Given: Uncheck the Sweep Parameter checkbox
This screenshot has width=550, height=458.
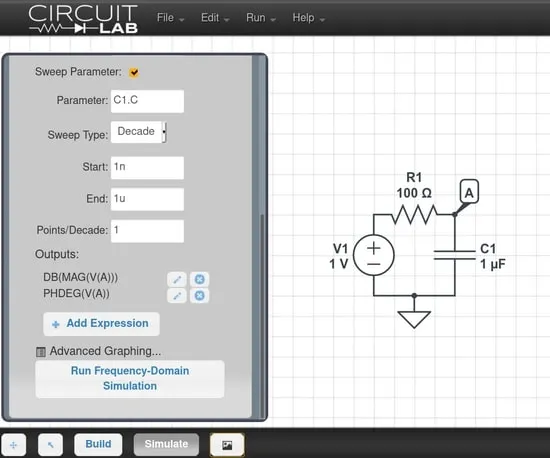Looking at the screenshot, I should [134, 72].
